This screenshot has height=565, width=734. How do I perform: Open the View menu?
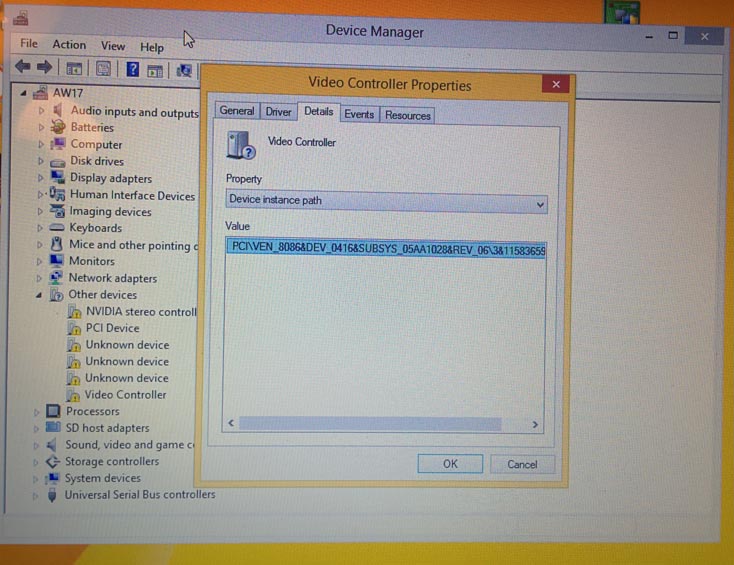pos(113,46)
